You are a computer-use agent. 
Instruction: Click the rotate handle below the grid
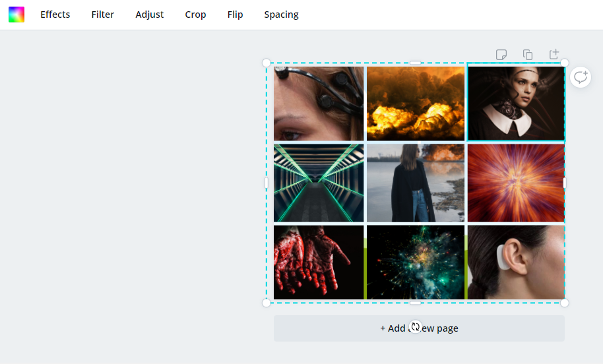pyautogui.click(x=415, y=326)
